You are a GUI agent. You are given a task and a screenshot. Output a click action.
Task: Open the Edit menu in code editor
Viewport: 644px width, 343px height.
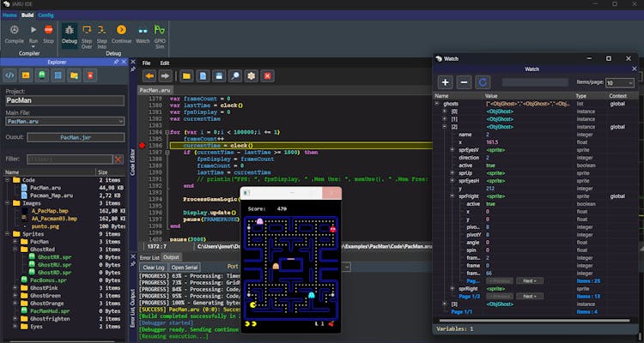(164, 63)
